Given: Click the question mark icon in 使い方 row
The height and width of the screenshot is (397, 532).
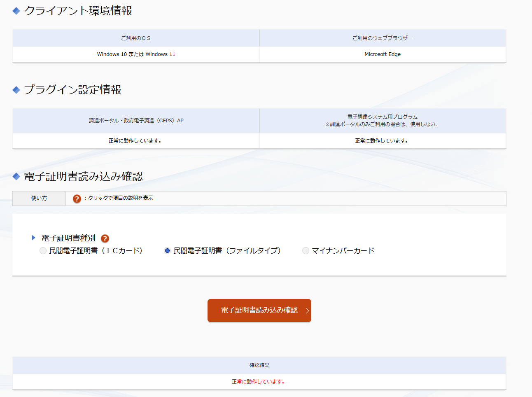Looking at the screenshot, I should pos(77,198).
